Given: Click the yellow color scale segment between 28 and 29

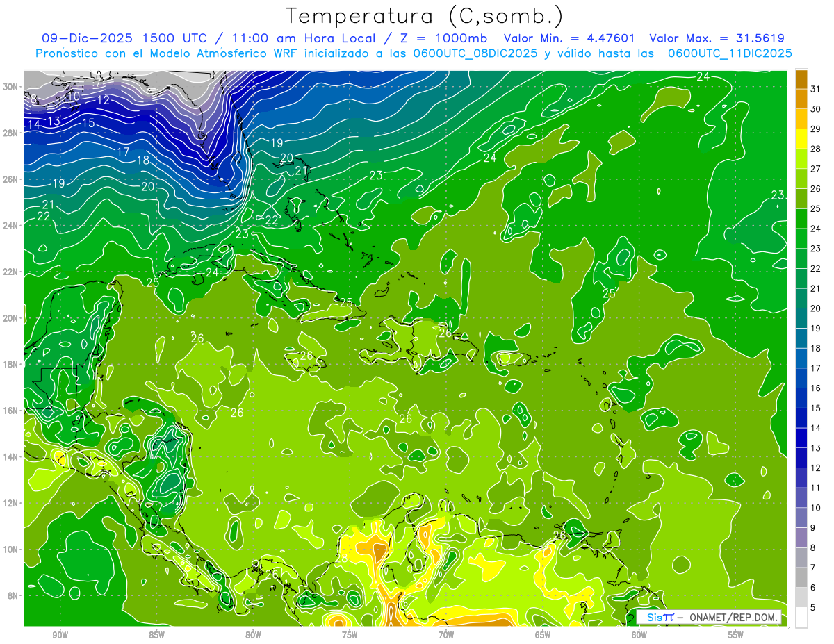Looking at the screenshot, I should [x=801, y=139].
